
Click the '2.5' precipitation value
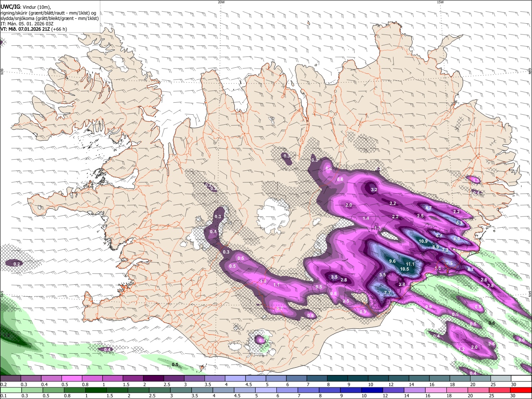click(420, 216)
